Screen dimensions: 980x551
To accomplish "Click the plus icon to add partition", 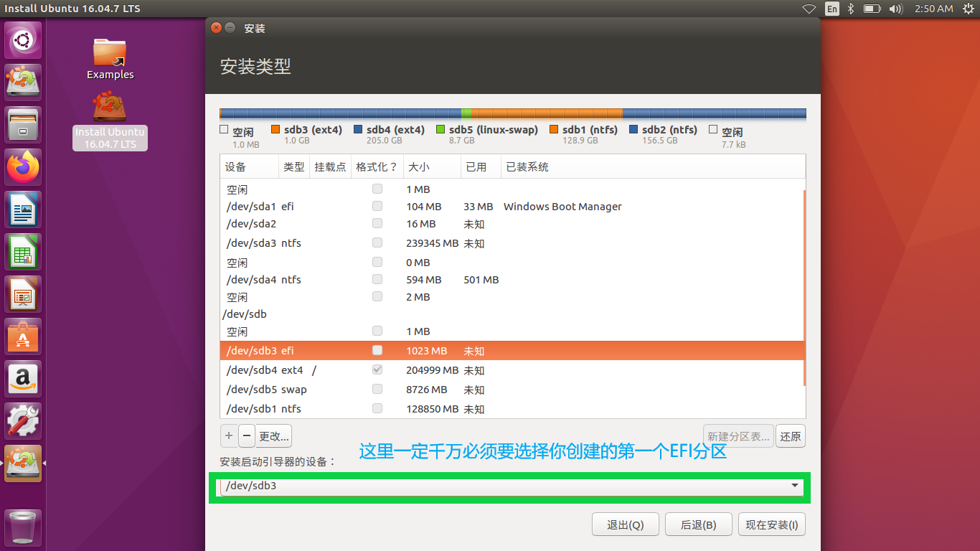I will (x=229, y=435).
